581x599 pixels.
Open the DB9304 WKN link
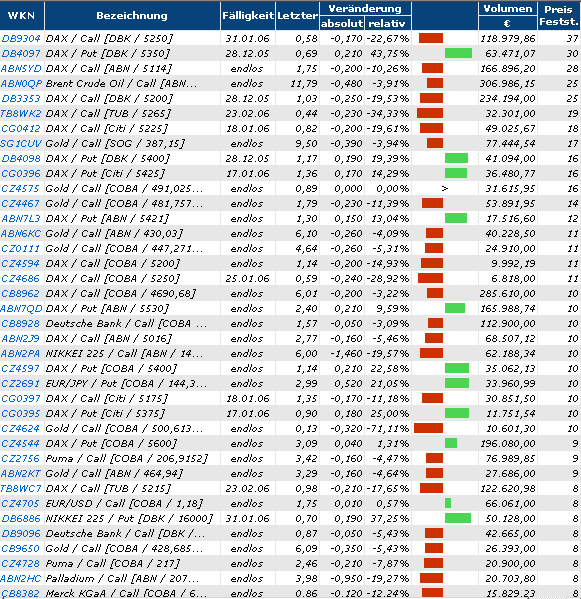(x=21, y=39)
